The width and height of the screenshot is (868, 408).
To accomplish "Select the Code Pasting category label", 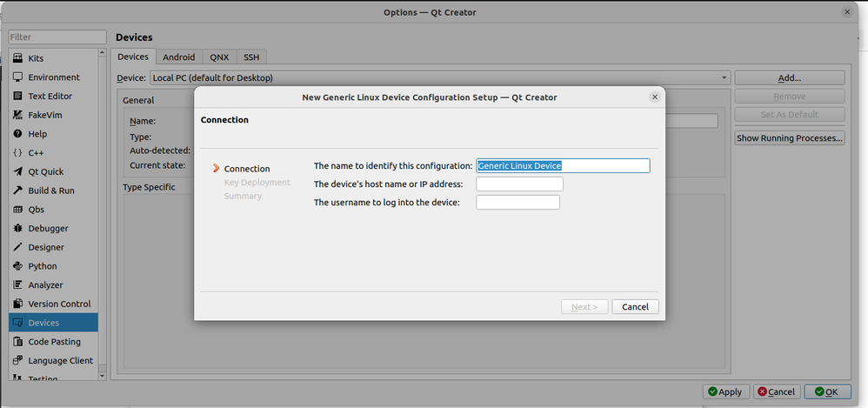I will coord(54,342).
